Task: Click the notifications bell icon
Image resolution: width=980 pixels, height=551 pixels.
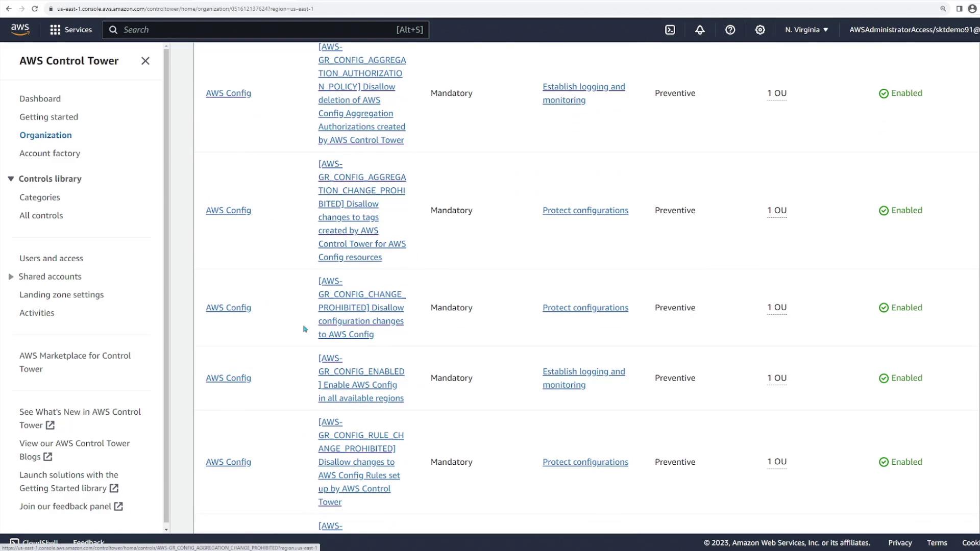Action: click(700, 30)
